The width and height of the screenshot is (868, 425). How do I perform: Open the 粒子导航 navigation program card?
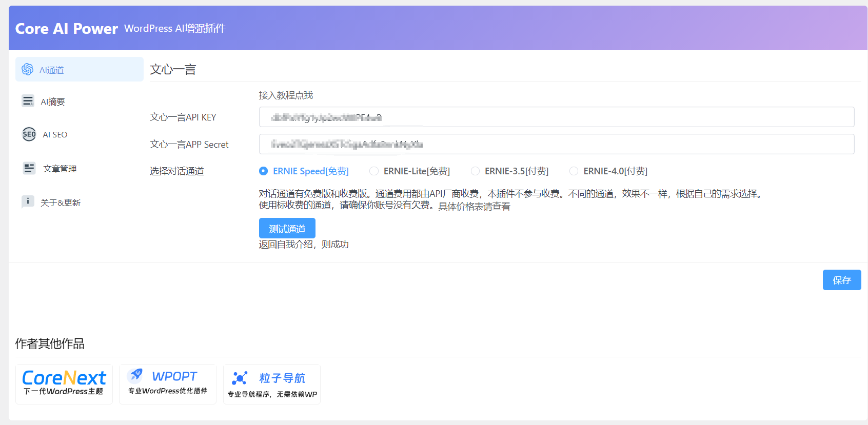point(272,384)
